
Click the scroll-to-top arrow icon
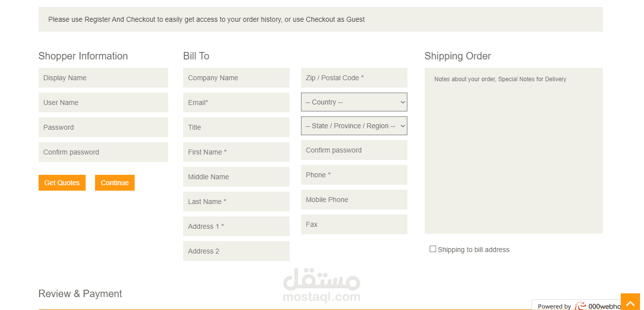click(x=630, y=302)
